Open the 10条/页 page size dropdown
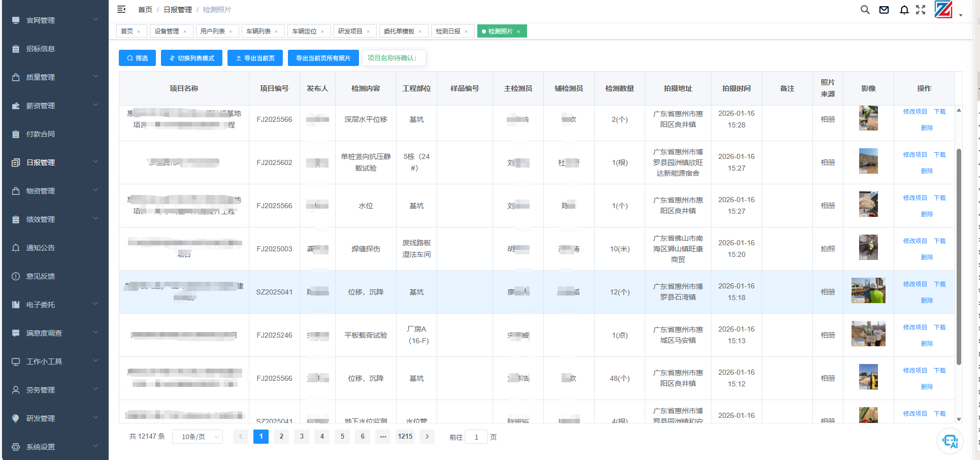 pos(198,437)
